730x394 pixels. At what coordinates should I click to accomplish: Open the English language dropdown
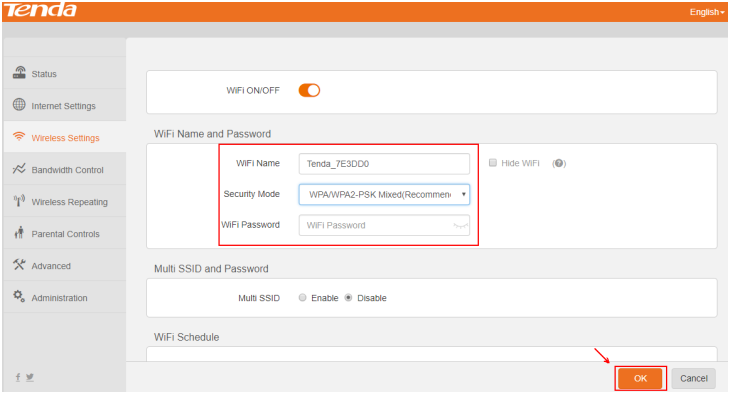click(707, 12)
